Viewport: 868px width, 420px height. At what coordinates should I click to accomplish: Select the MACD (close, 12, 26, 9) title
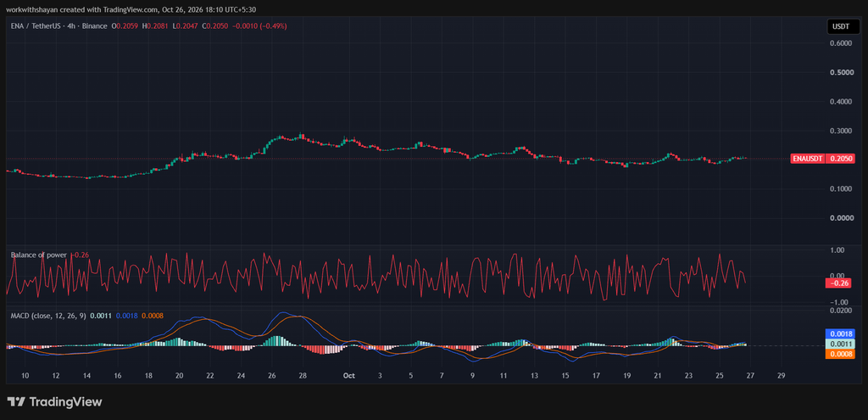48,316
